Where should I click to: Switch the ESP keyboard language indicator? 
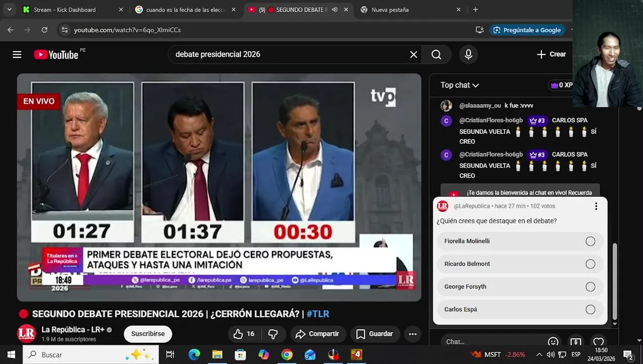[576, 355]
